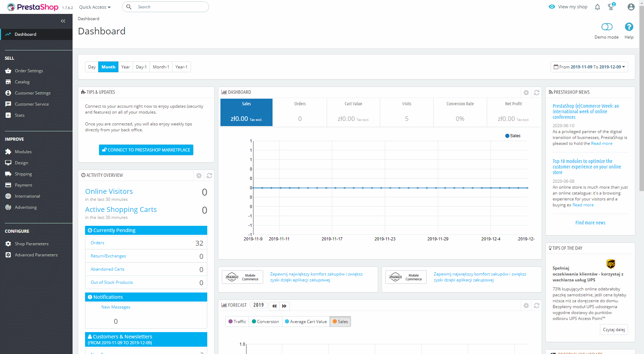The image size is (644, 354).
Task: Open the Find more news link
Action: point(590,223)
